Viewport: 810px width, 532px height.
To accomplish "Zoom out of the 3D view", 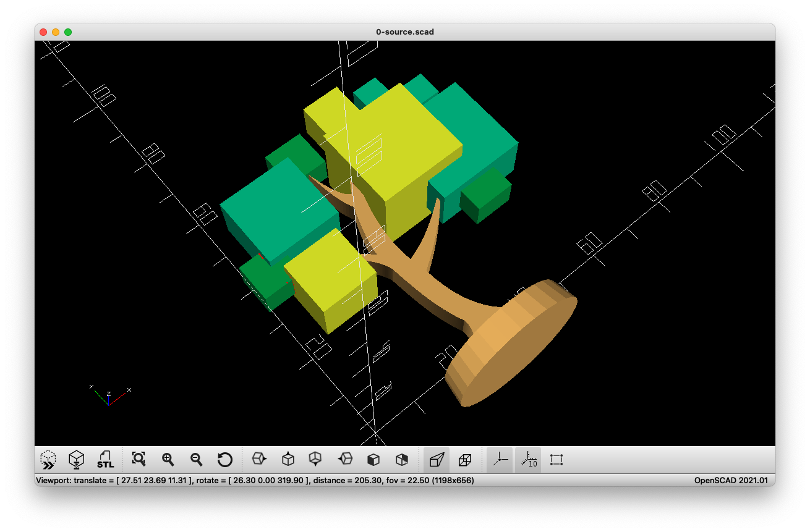I will [x=196, y=459].
